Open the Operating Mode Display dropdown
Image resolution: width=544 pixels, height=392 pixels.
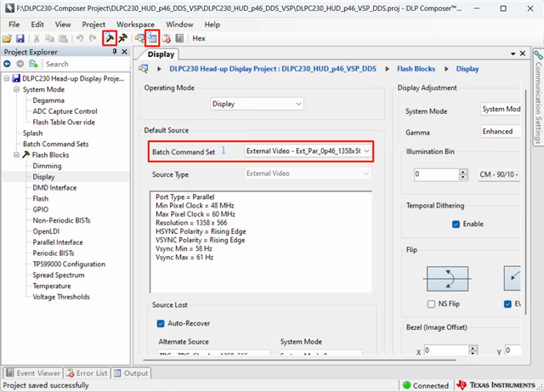point(257,104)
